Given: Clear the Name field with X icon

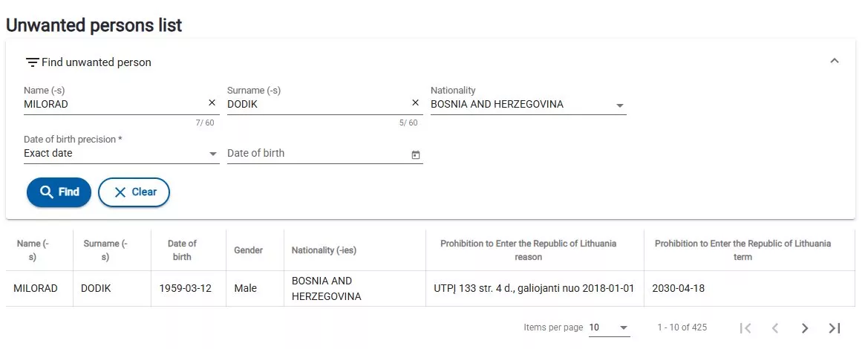Looking at the screenshot, I should (212, 103).
